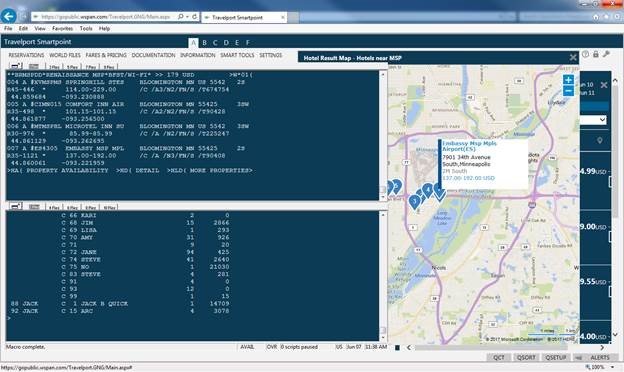Open the View menu
The image size is (624, 372).
pos(40,29)
